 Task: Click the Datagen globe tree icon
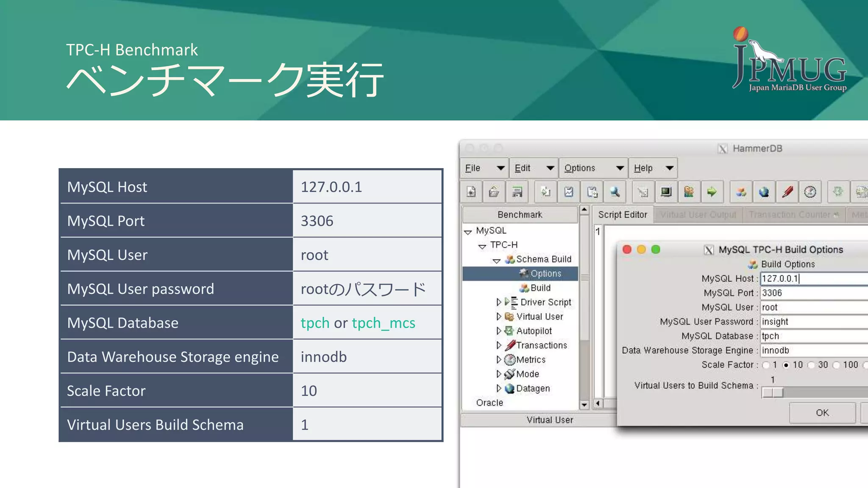(510, 388)
